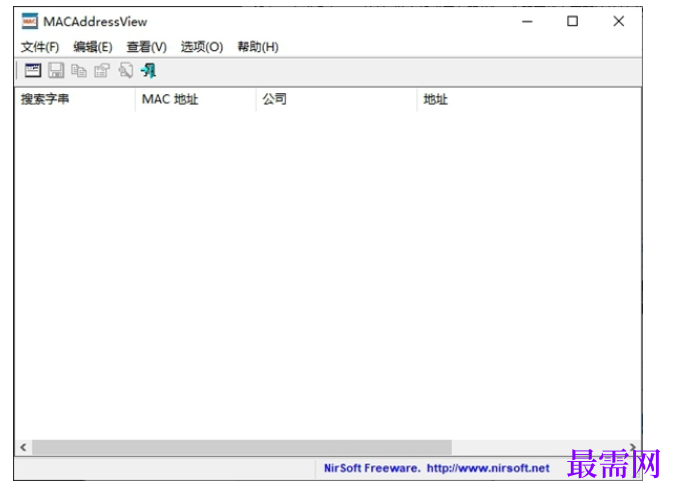The width and height of the screenshot is (679, 495).
Task: Sort by the 地址 column header
Action: click(528, 100)
